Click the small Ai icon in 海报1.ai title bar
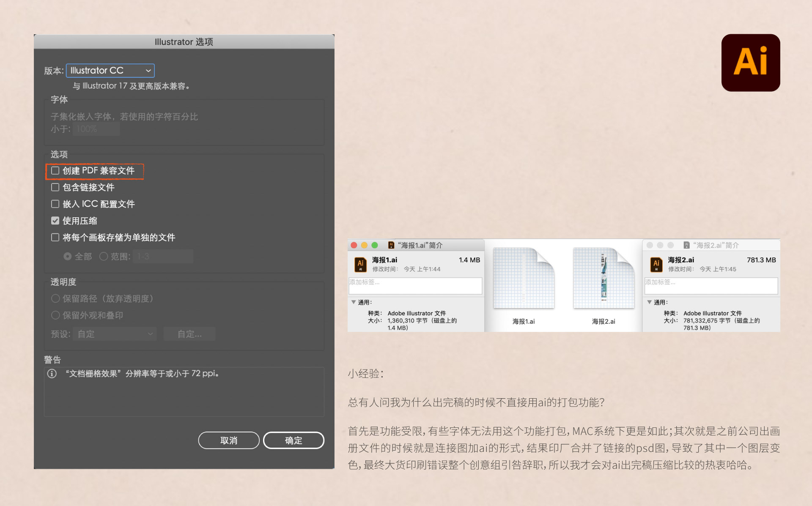The width and height of the screenshot is (812, 506). point(391,245)
